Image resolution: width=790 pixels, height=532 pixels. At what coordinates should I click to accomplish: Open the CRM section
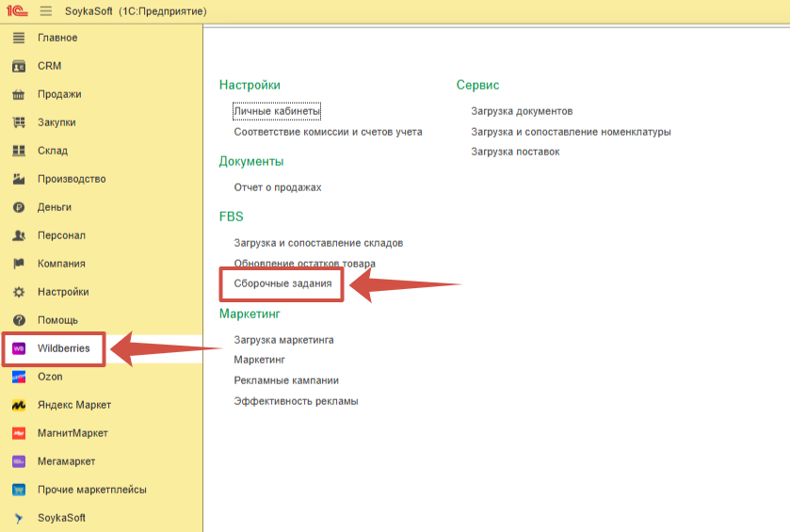pyautogui.click(x=49, y=66)
